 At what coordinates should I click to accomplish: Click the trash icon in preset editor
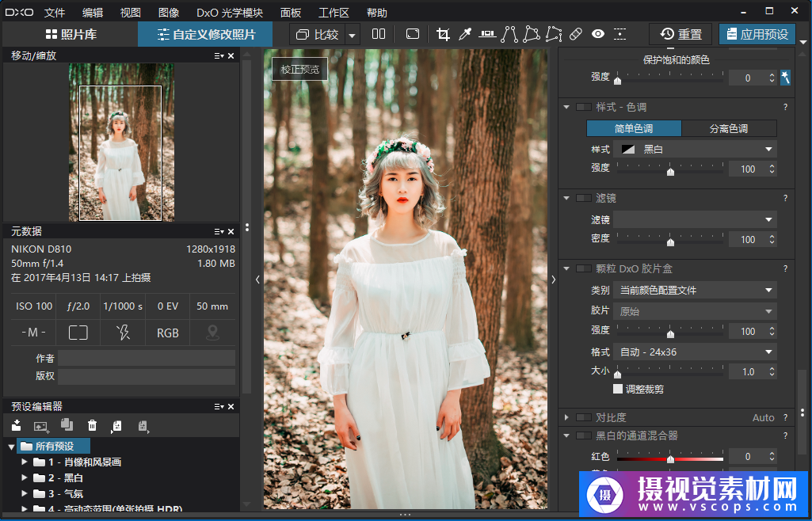point(92,426)
